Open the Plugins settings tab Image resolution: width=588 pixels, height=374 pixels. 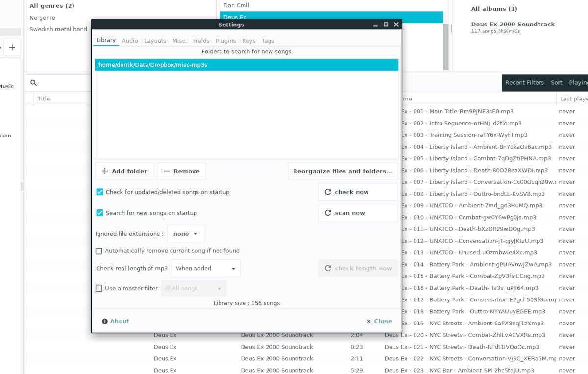225,41
